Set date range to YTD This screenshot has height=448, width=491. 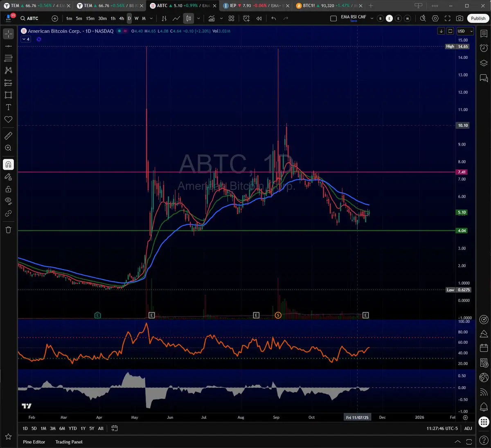click(x=72, y=428)
